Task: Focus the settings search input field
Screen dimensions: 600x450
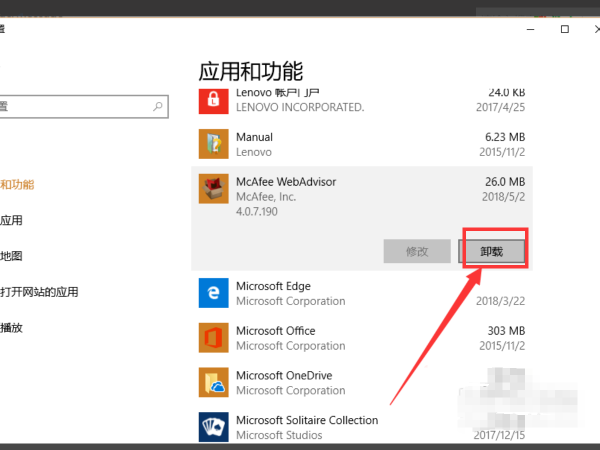Action: [84, 106]
